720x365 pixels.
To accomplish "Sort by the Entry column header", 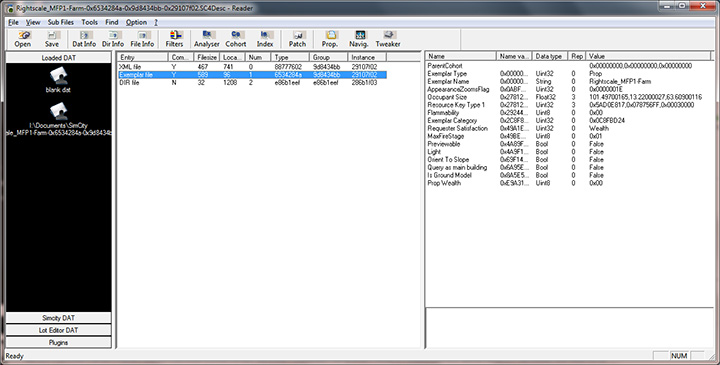I will [143, 57].
